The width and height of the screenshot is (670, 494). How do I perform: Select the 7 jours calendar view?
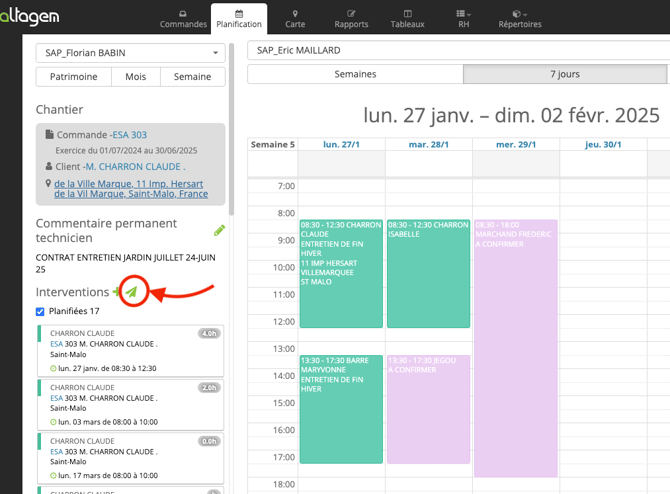click(564, 75)
